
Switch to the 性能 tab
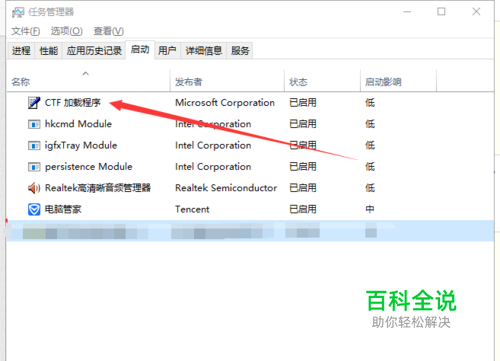coord(49,51)
